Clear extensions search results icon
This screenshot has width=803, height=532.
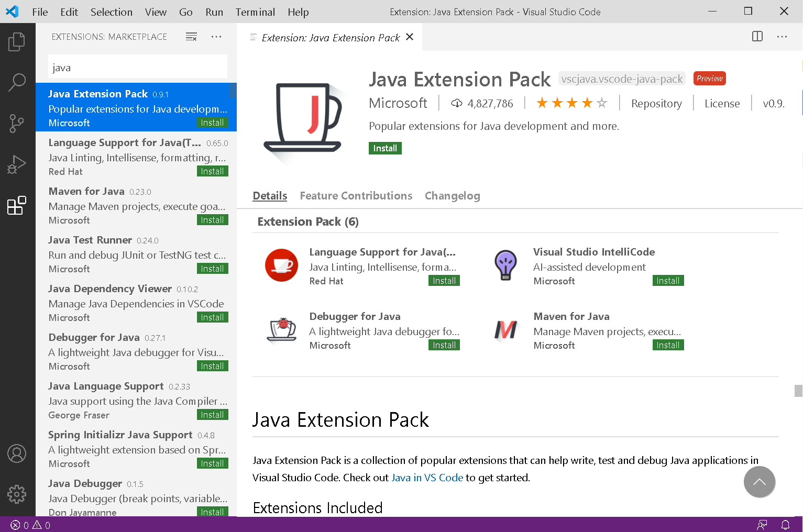pos(191,37)
